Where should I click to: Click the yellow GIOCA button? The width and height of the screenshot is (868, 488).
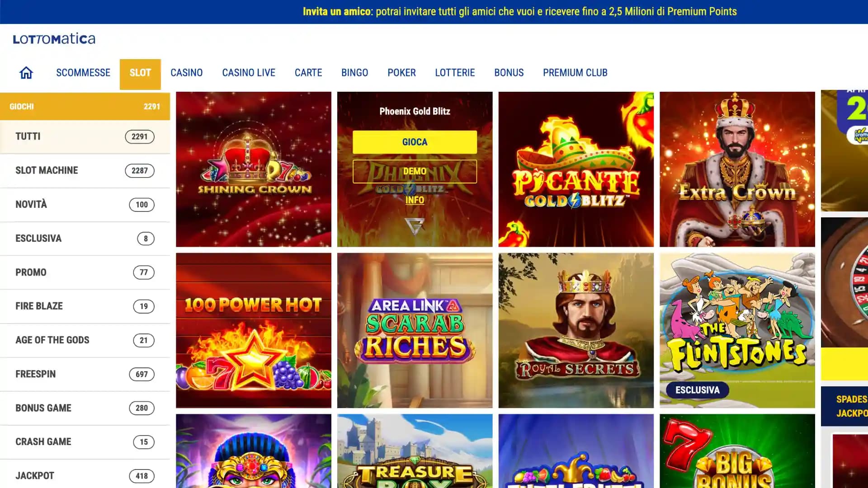point(415,142)
